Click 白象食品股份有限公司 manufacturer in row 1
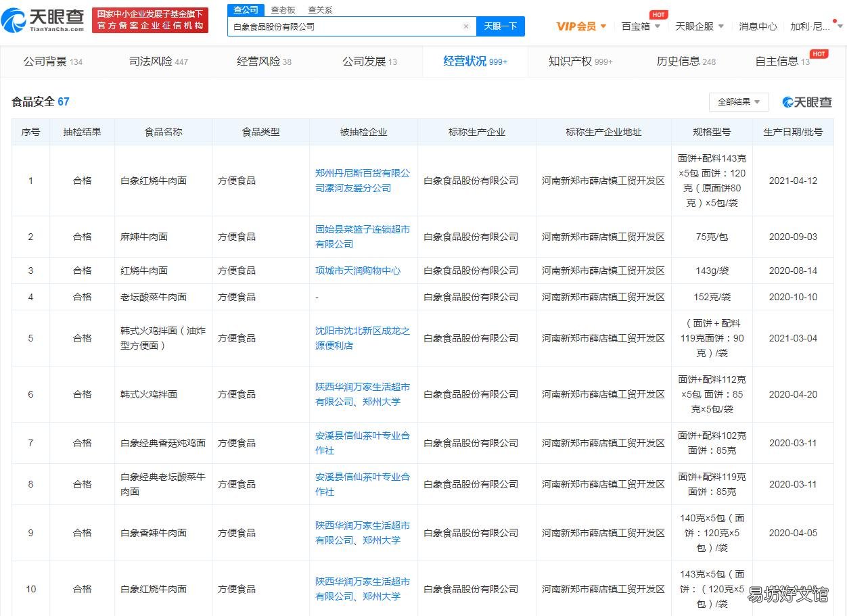This screenshot has width=847, height=616. (471, 181)
